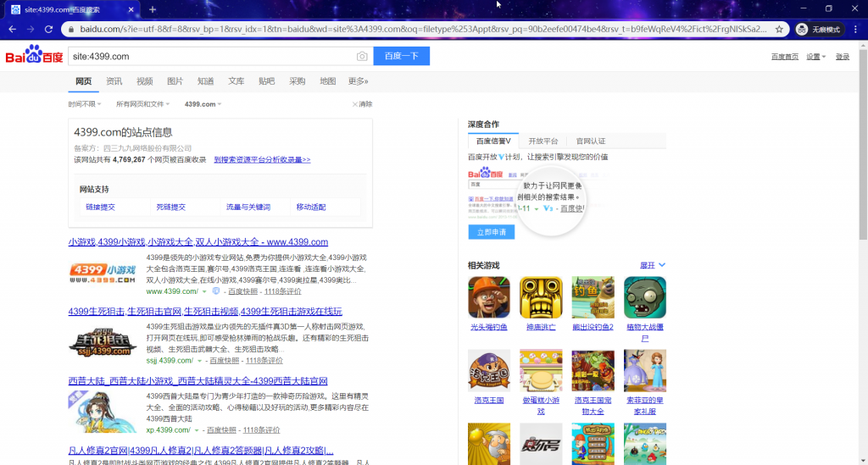Reload the page with refresh icon

pyautogui.click(x=48, y=30)
